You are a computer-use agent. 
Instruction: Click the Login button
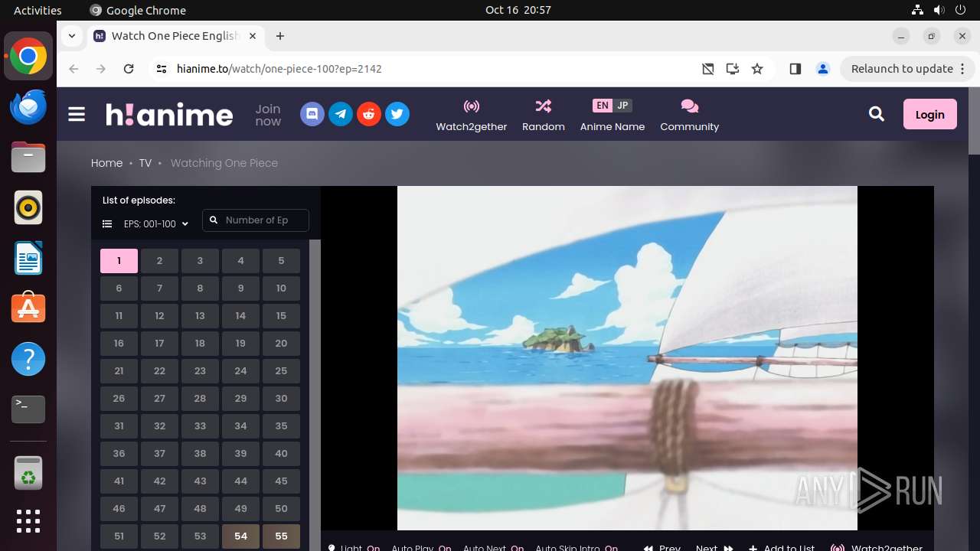coord(929,115)
